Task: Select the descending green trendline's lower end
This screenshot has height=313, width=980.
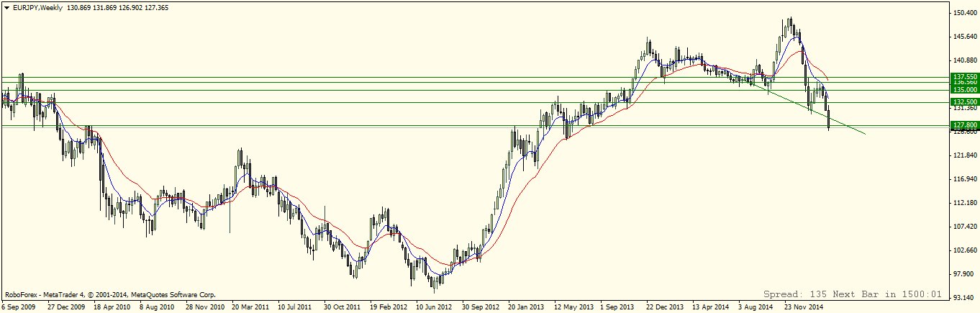Action: click(x=864, y=134)
